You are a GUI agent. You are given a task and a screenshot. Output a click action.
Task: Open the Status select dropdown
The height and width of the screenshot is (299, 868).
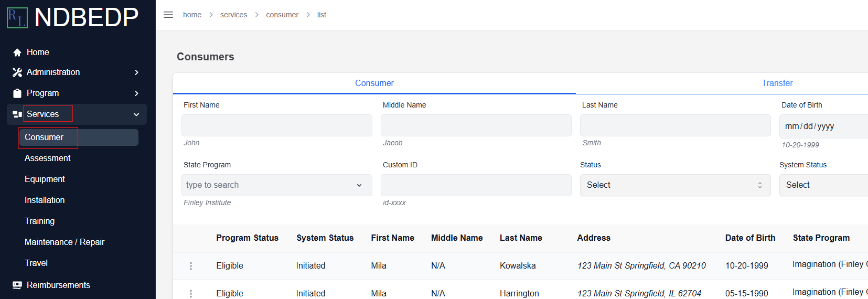pyautogui.click(x=676, y=185)
